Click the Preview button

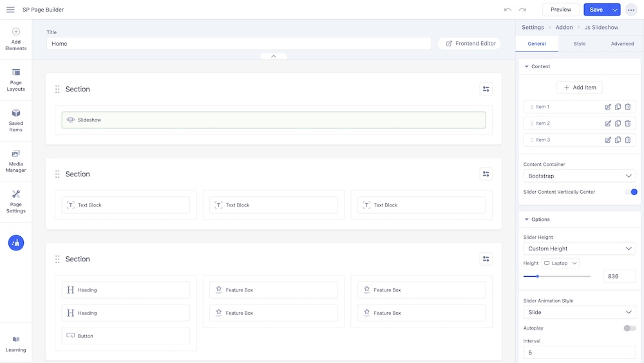pos(560,10)
